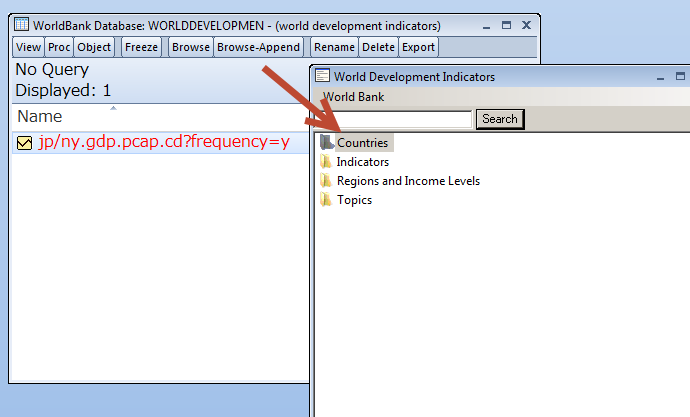Maximize the World Development Indicators window

(680, 77)
